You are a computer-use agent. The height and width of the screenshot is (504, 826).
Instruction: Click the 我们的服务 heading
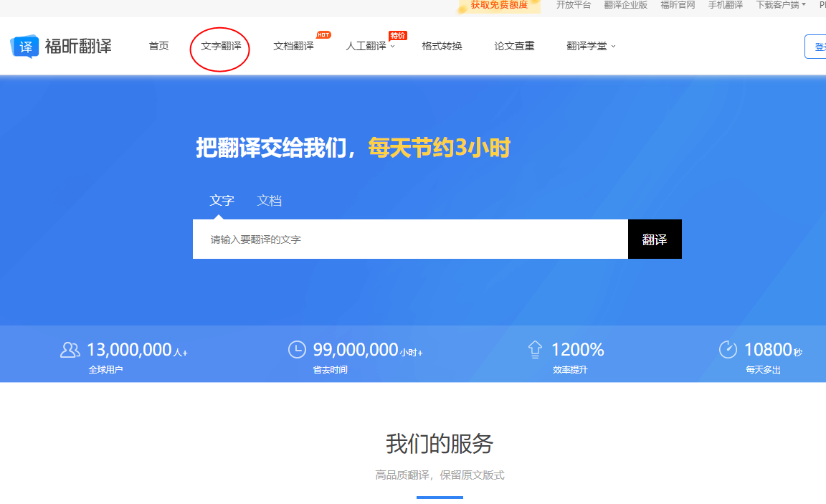click(x=440, y=444)
